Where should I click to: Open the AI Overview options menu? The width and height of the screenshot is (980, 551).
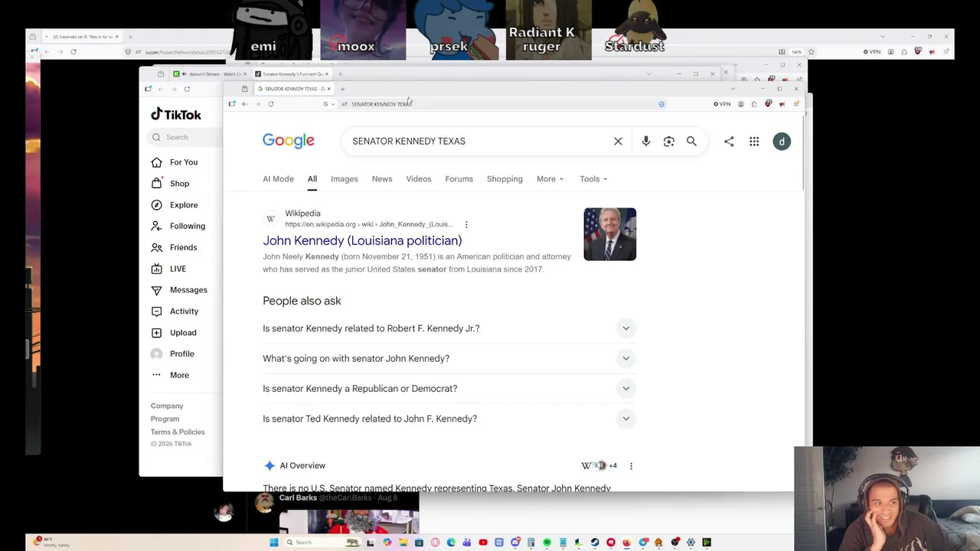[631, 465]
